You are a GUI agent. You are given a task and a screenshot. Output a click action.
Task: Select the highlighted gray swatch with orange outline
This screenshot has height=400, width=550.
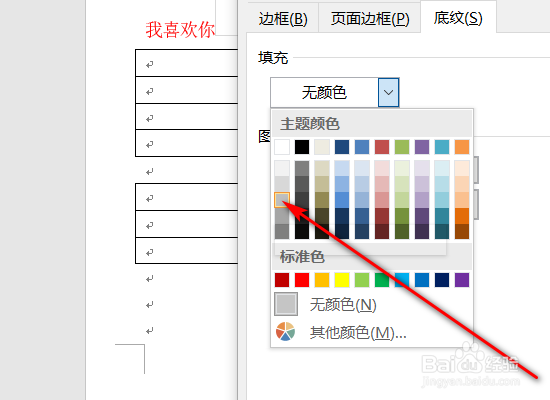tap(282, 200)
